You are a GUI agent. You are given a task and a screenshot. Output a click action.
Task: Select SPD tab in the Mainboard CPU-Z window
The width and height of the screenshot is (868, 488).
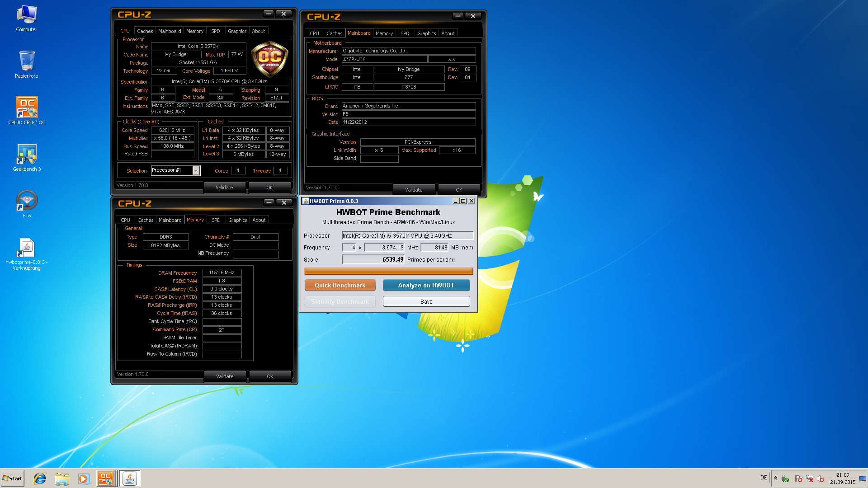[405, 33]
